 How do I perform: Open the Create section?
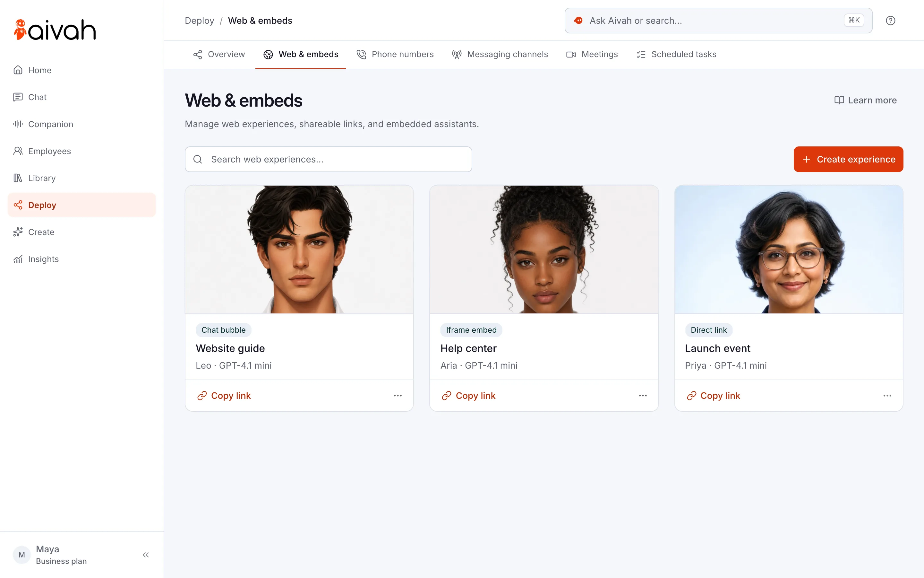tap(82, 232)
